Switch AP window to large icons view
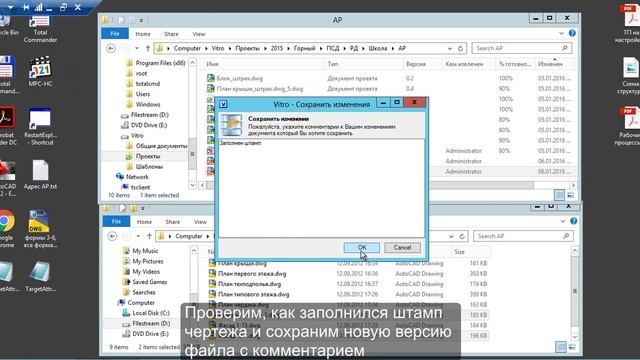Viewport: 640px width, 360px height. 571,195
